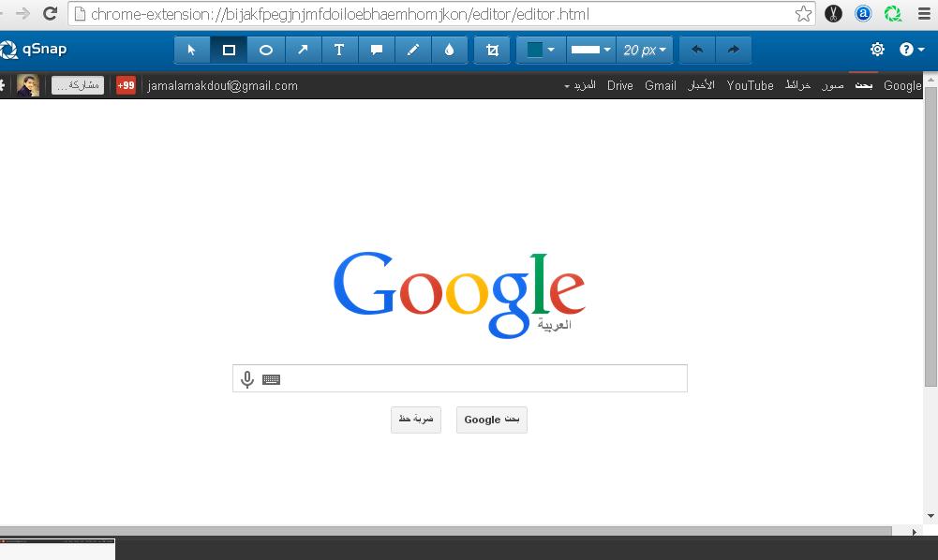Open the Chrome hamburger menu
This screenshot has height=560, width=938.
[924, 14]
